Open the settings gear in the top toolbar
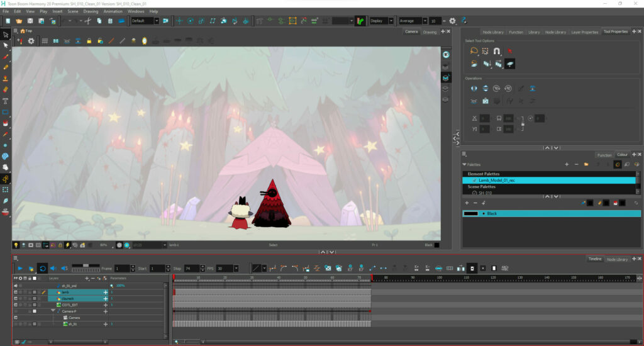 pos(452,21)
